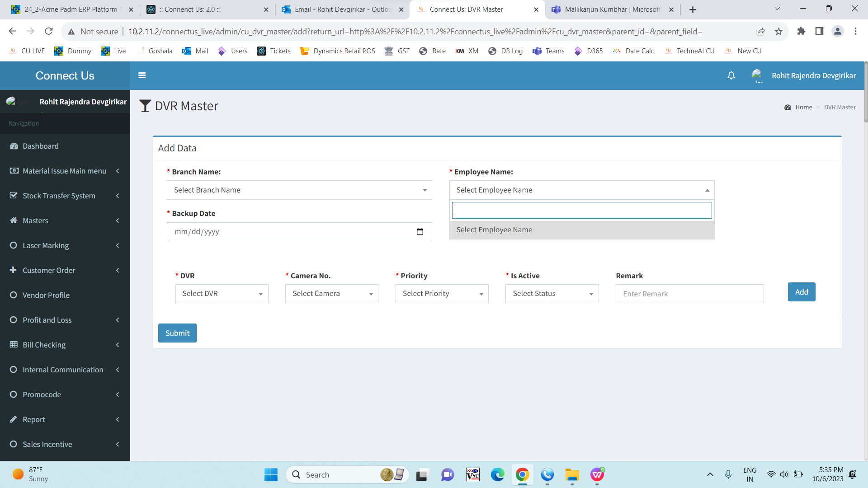This screenshot has width=868, height=488.
Task: Open the Chrome menu three-dots icon
Action: coord(855,31)
